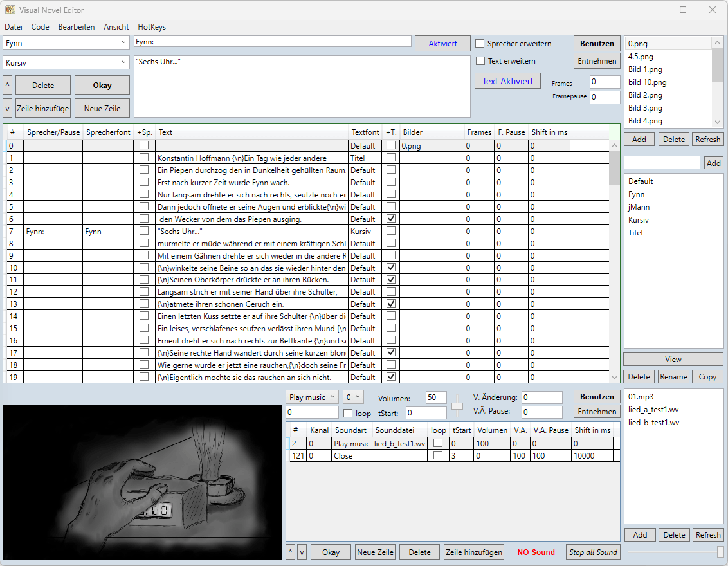Click the Text Aktiviert button
Viewport: 728px width, 566px height.
coord(507,81)
